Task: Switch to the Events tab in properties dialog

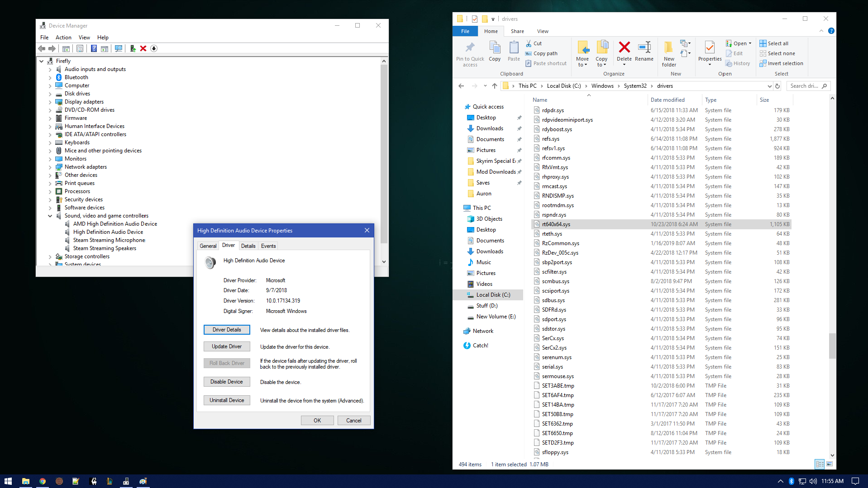Action: click(x=268, y=246)
